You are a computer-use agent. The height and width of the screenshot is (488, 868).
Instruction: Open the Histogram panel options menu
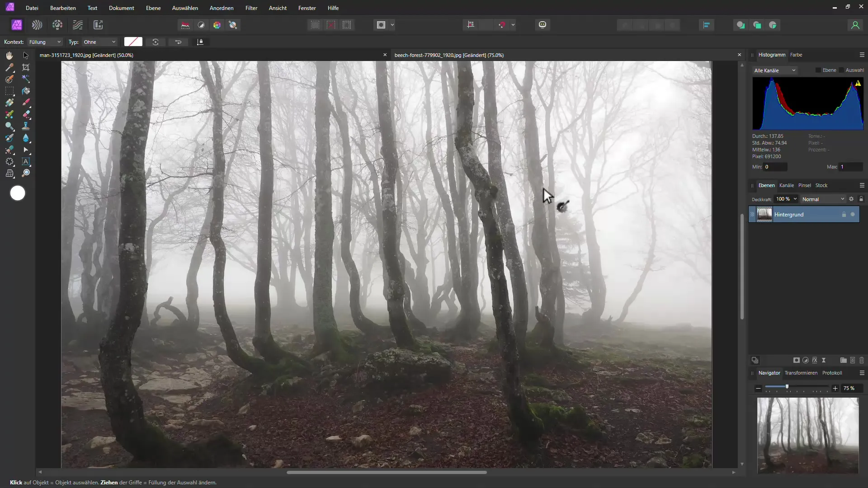pyautogui.click(x=862, y=55)
